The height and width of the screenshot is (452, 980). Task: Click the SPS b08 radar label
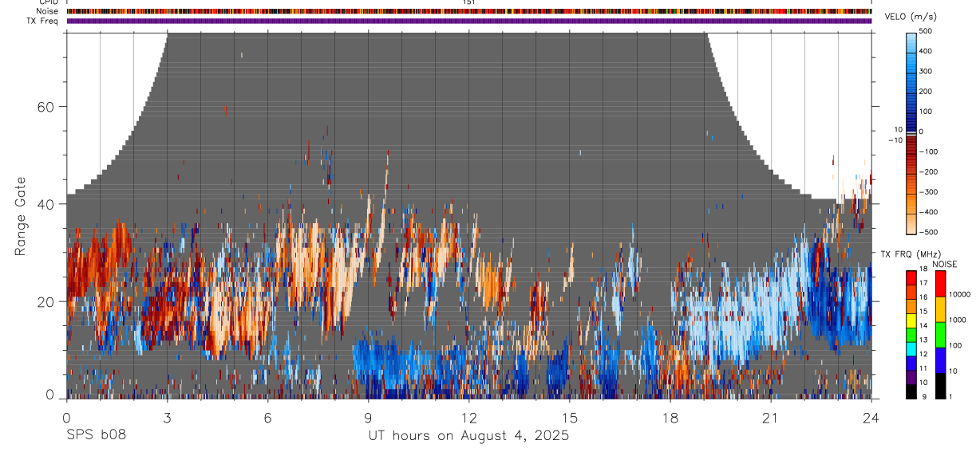[95, 436]
